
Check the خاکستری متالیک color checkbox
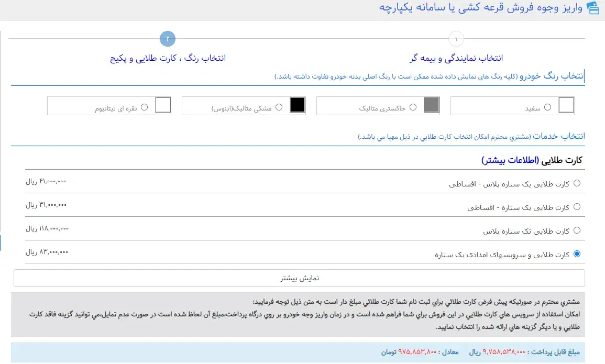click(413, 106)
